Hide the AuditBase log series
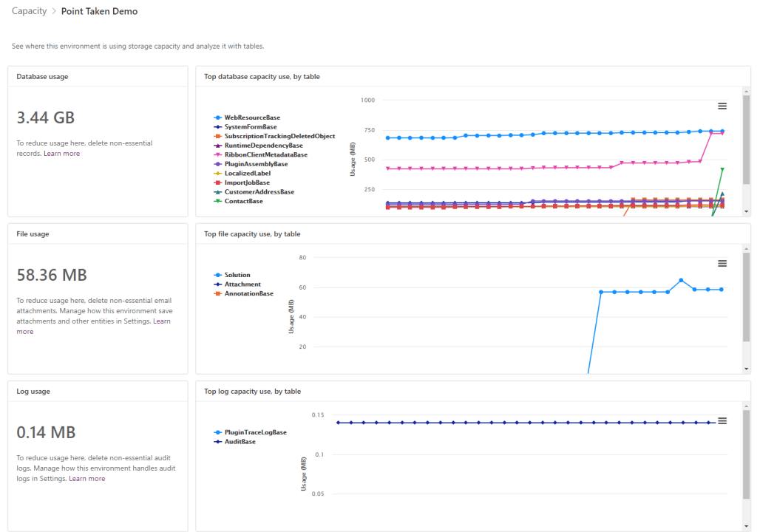Viewport: 757px width, 532px height. [x=240, y=441]
